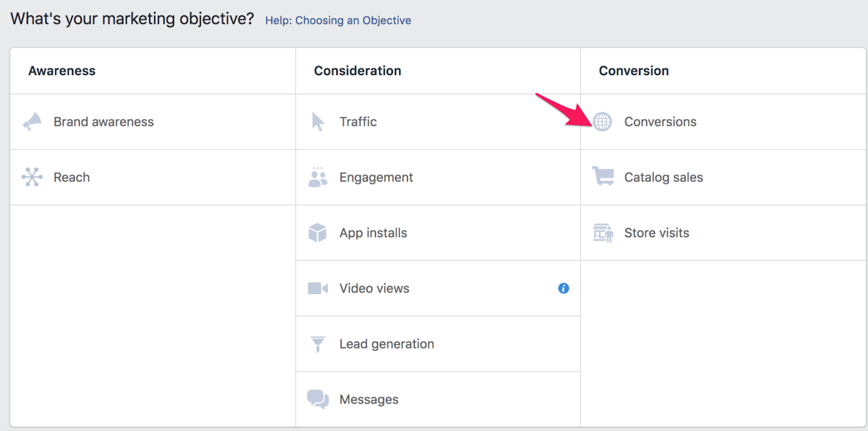Image resolution: width=868 pixels, height=431 pixels.
Task: Pick the Catalog sales objective
Action: click(723, 177)
